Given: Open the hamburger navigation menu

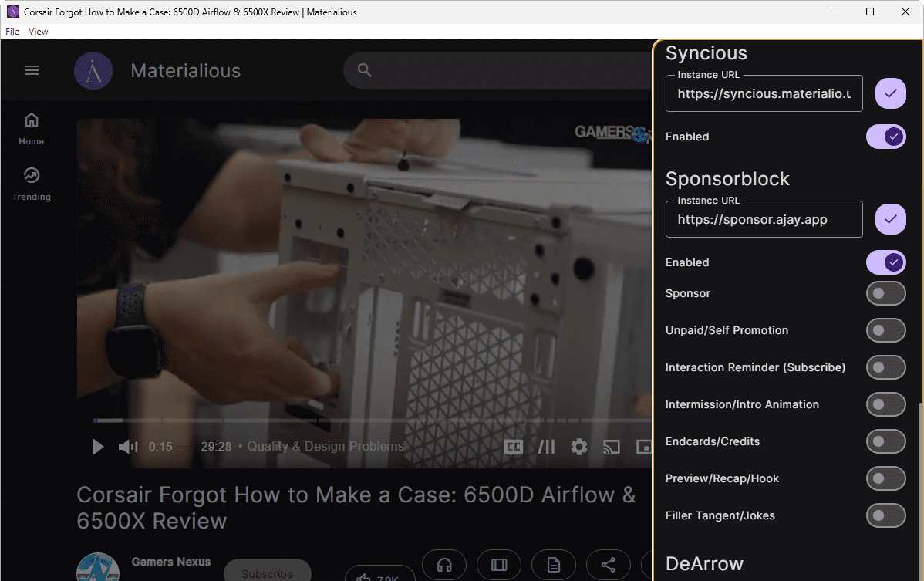Looking at the screenshot, I should pyautogui.click(x=32, y=71).
